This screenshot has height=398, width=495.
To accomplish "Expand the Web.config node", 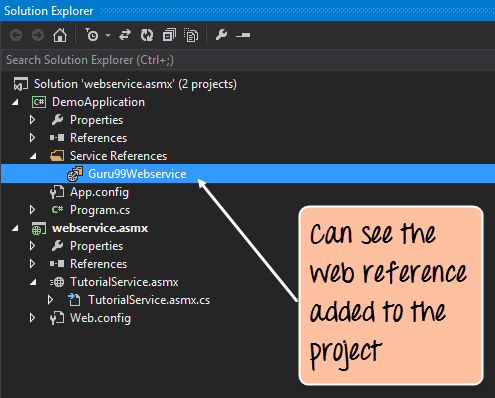I will coord(32,318).
